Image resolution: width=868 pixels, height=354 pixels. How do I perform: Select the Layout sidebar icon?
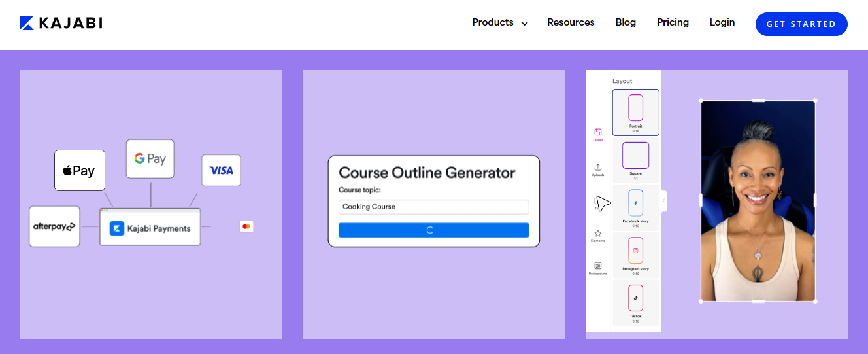coord(597,135)
